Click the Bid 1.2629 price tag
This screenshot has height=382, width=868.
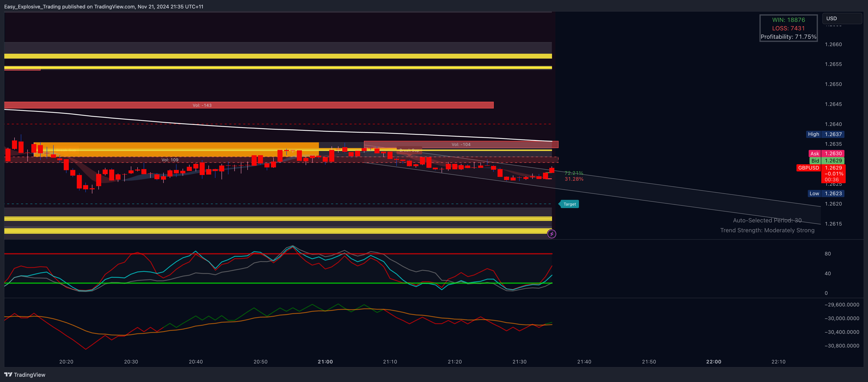click(827, 161)
